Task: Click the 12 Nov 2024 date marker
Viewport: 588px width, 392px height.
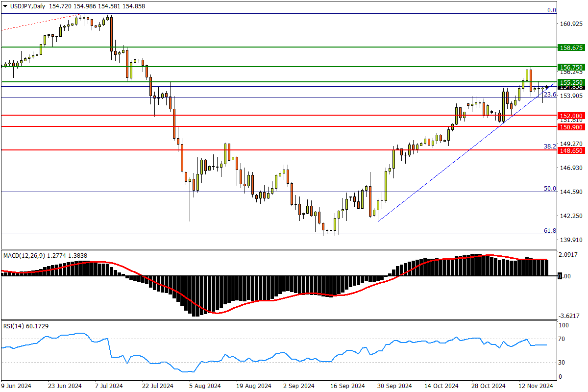Action: [537, 386]
